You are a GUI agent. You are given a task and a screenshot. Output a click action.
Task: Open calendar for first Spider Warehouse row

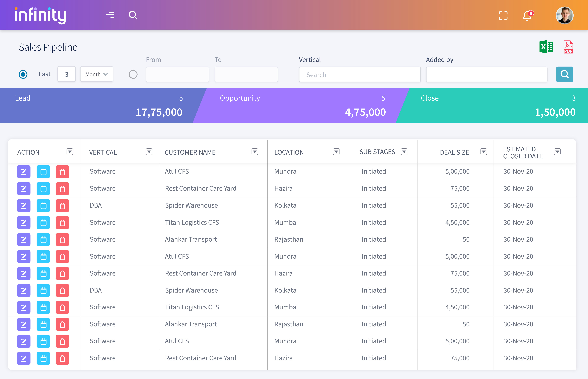click(43, 206)
